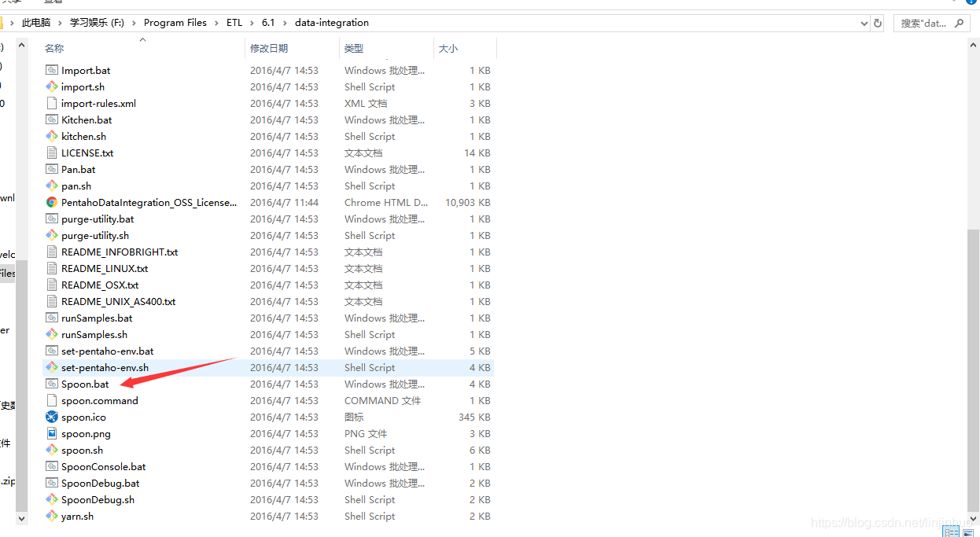Viewport: 980px width, 537px height.
Task: Click the README_LINUX.txt file icon
Action: point(52,268)
